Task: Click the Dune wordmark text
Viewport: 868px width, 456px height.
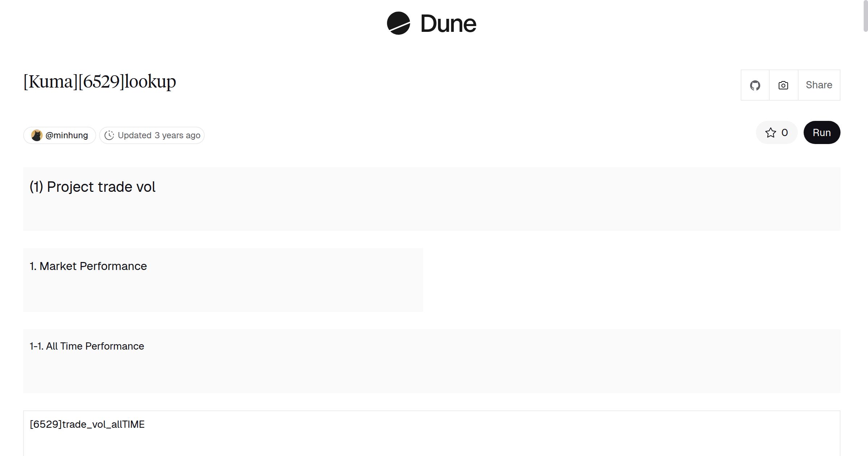Action: click(x=448, y=24)
